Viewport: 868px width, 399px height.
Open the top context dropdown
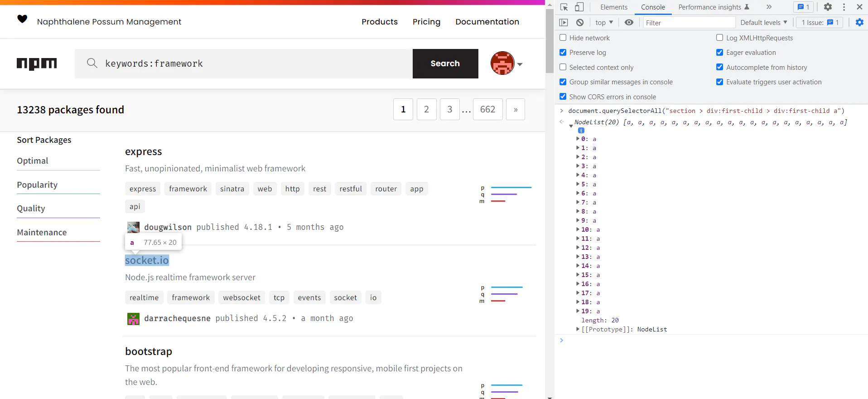click(604, 22)
